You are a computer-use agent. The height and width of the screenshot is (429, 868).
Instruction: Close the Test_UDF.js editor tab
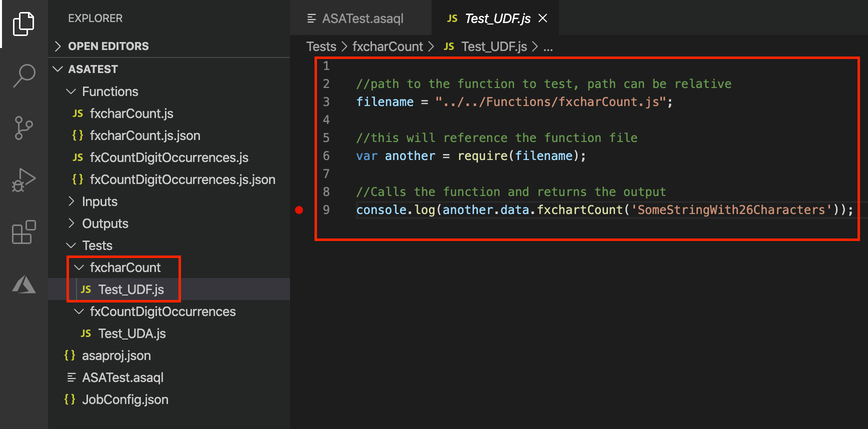[x=543, y=18]
